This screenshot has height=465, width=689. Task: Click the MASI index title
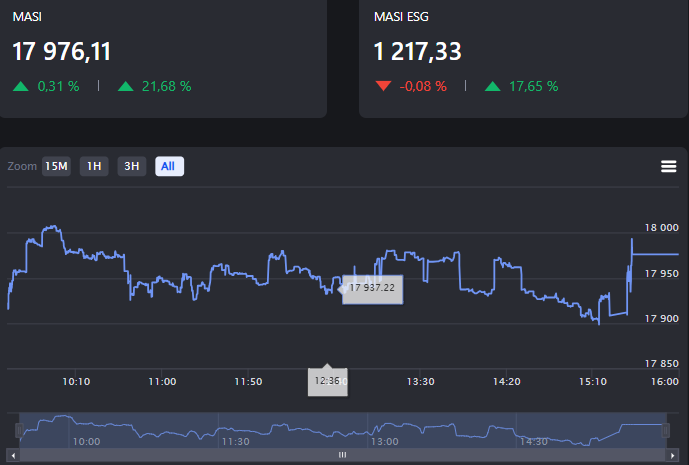26,17
